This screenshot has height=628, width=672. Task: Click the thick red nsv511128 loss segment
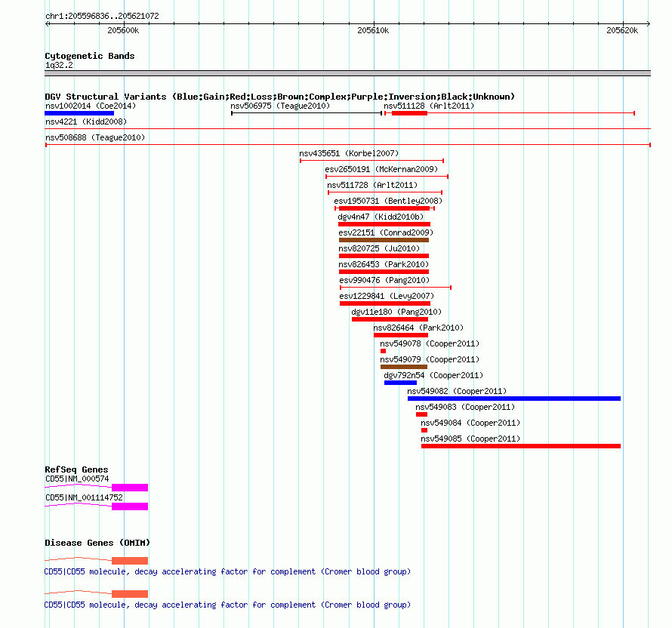[x=410, y=113]
